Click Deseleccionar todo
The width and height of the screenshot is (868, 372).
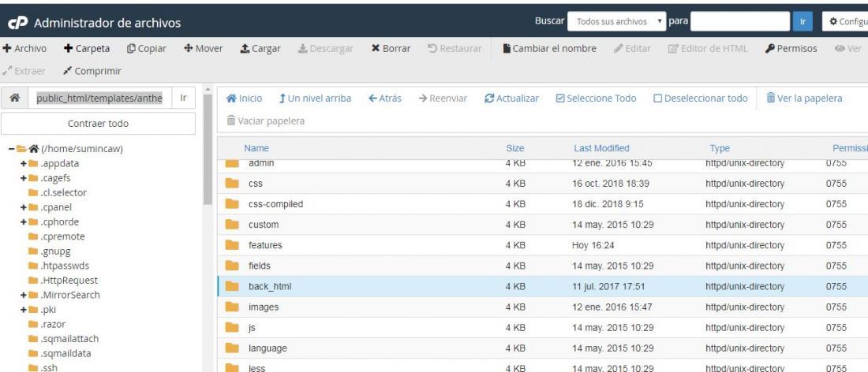(x=700, y=99)
